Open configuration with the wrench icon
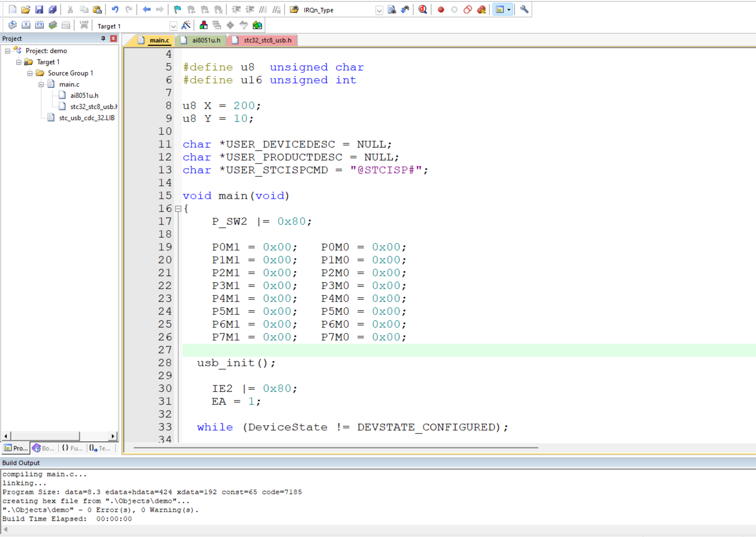This screenshot has width=756, height=537. (x=524, y=10)
